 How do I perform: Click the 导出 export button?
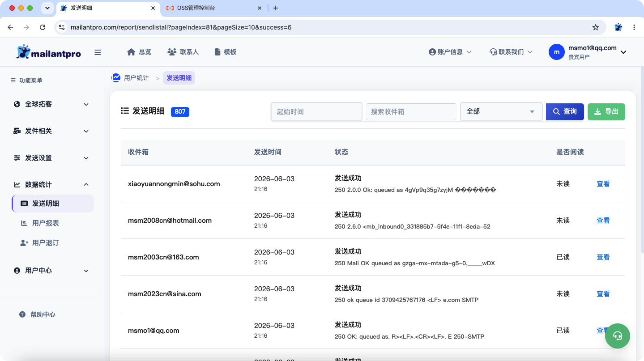click(x=606, y=112)
